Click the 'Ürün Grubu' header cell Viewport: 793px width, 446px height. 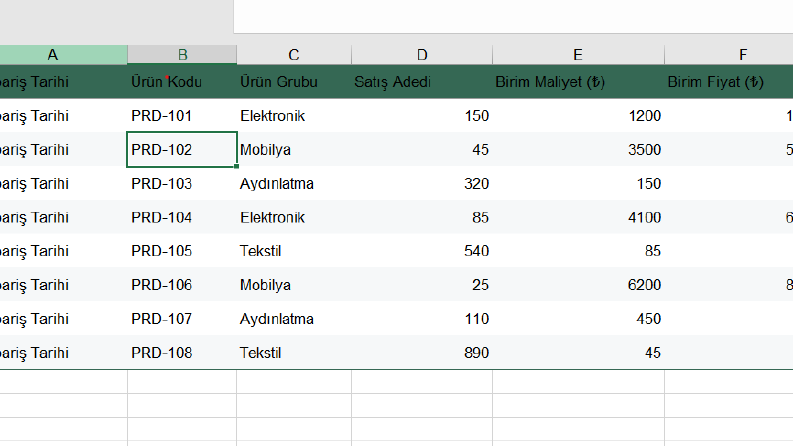(294, 81)
